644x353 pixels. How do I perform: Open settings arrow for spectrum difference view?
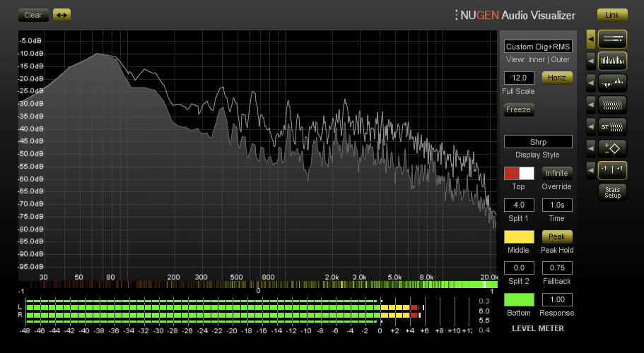pyautogui.click(x=590, y=83)
